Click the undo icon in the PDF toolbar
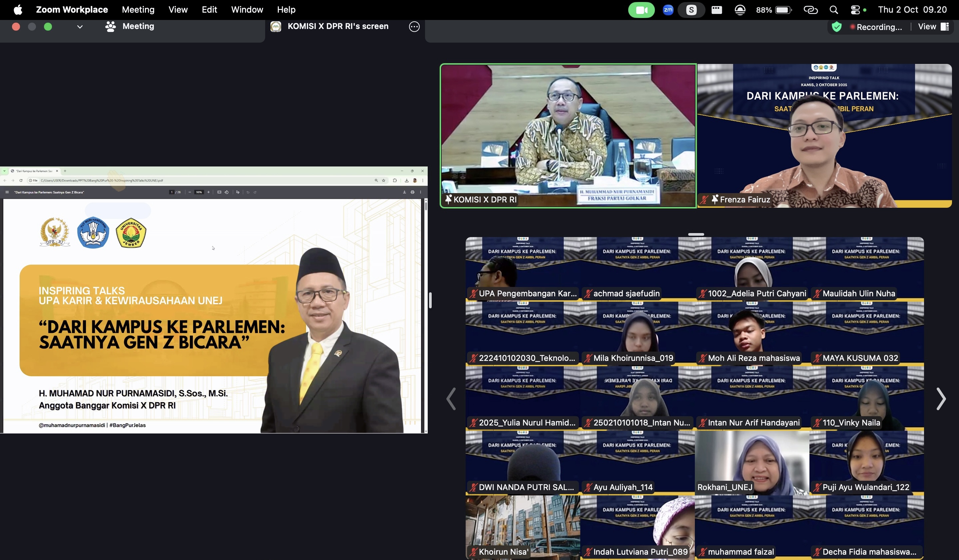This screenshot has height=560, width=959. [x=248, y=192]
